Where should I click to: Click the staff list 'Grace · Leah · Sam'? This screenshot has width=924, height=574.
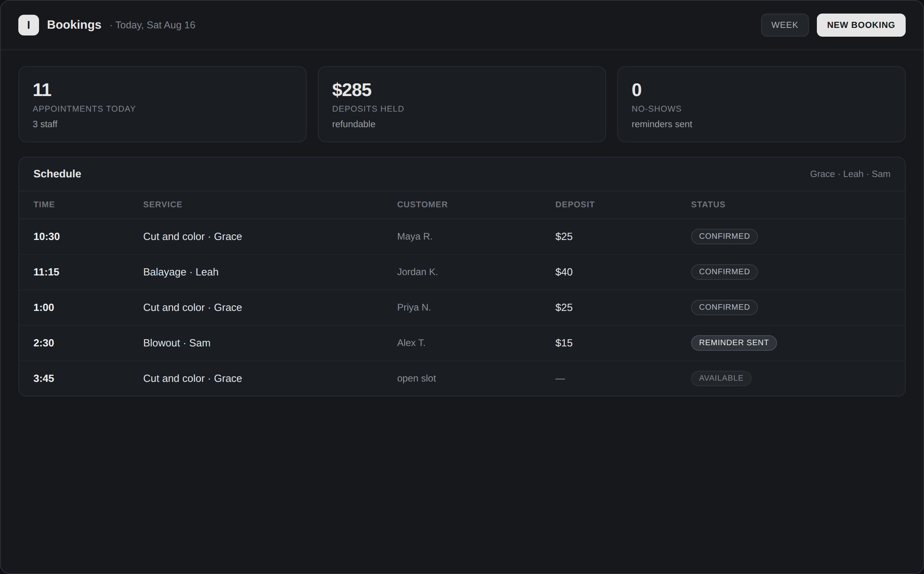click(850, 174)
